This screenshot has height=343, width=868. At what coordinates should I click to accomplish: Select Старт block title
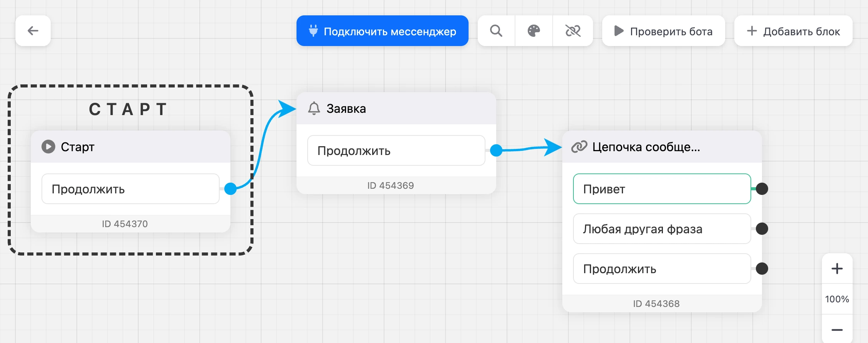click(x=78, y=147)
